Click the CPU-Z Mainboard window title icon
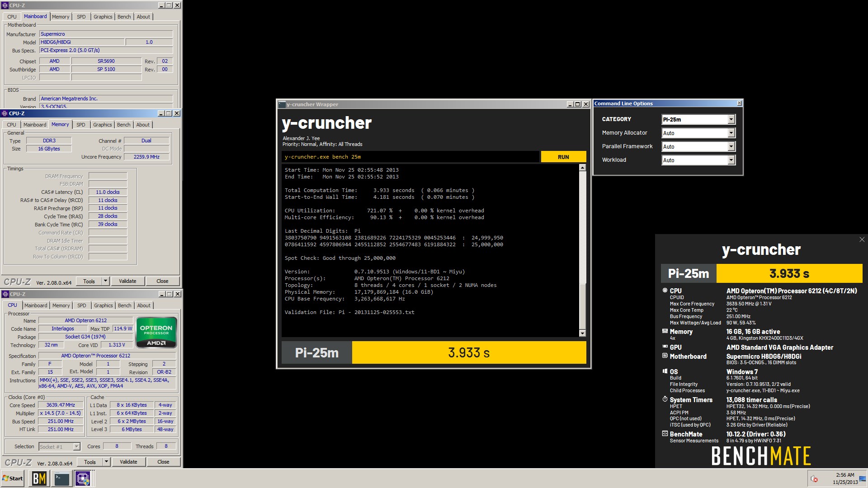Image resolution: width=868 pixels, height=488 pixels. (x=5, y=5)
